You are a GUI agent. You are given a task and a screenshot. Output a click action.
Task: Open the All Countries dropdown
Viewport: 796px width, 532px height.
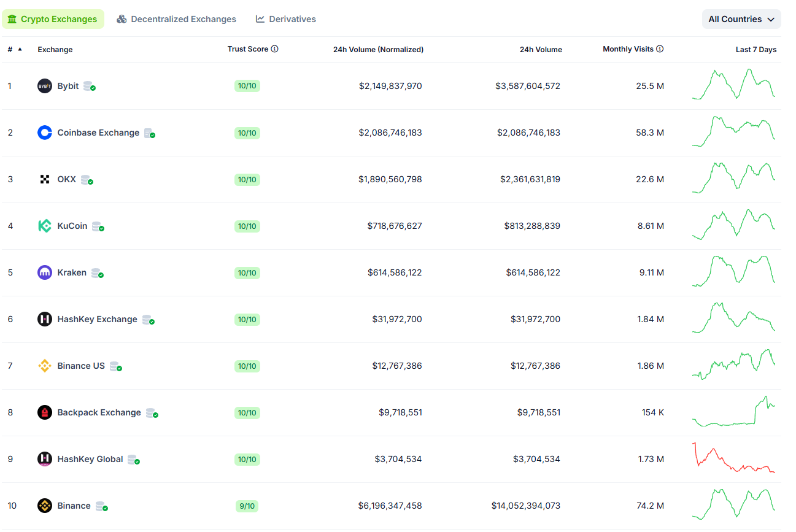(x=741, y=19)
